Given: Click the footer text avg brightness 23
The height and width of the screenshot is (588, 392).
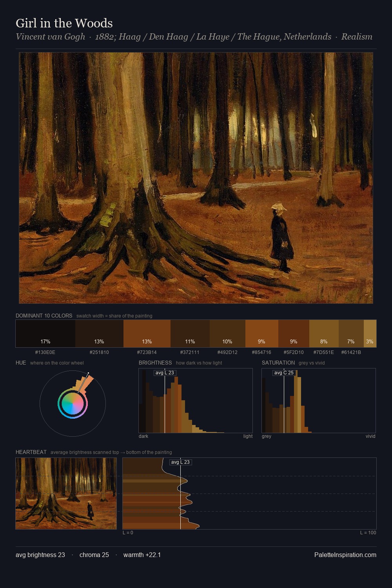Looking at the screenshot, I should click(40, 555).
